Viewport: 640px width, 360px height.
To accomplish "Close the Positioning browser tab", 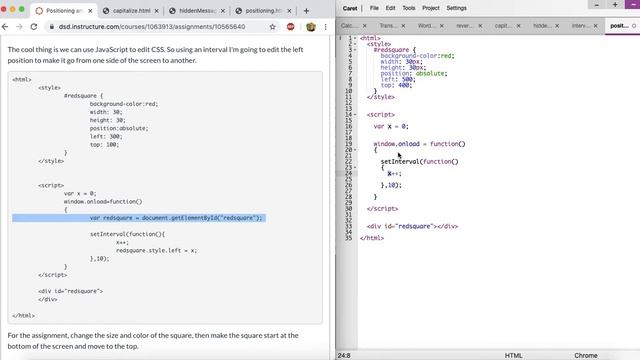I will pyautogui.click(x=90, y=11).
